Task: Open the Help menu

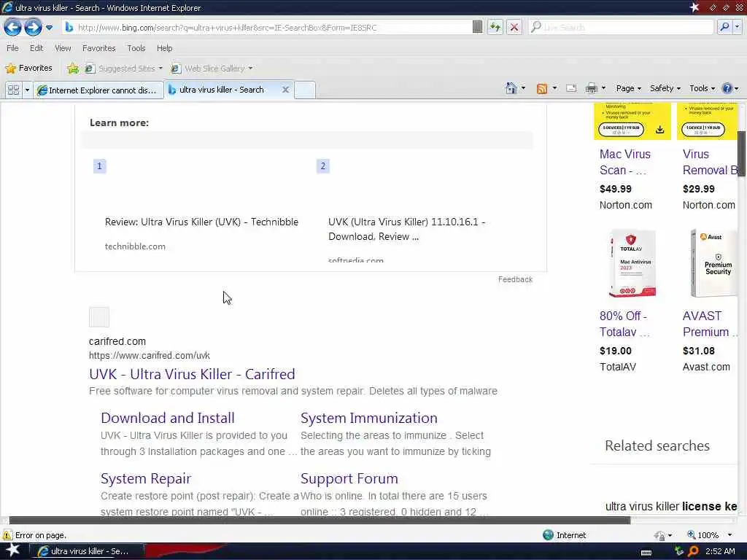Action: coord(164,48)
